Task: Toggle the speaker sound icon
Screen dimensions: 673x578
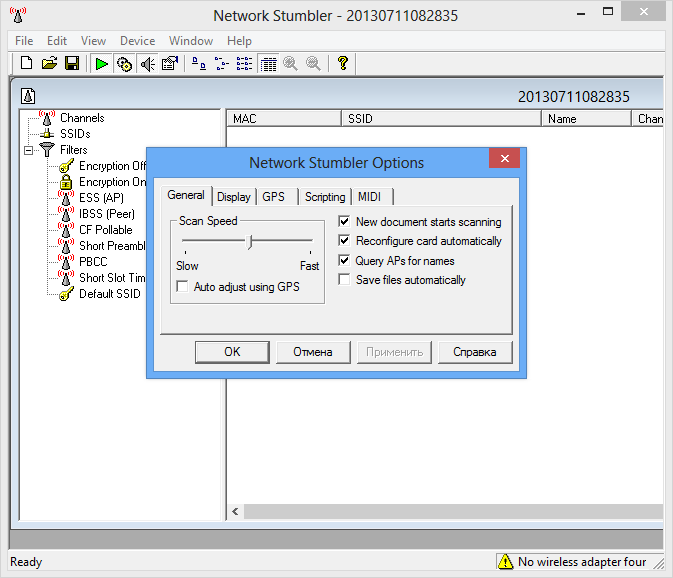Action: pos(148,64)
